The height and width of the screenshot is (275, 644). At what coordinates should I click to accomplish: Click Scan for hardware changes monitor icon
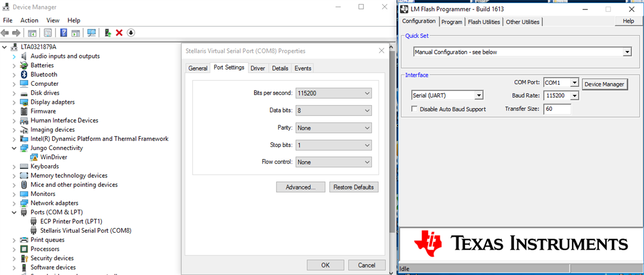[92, 32]
